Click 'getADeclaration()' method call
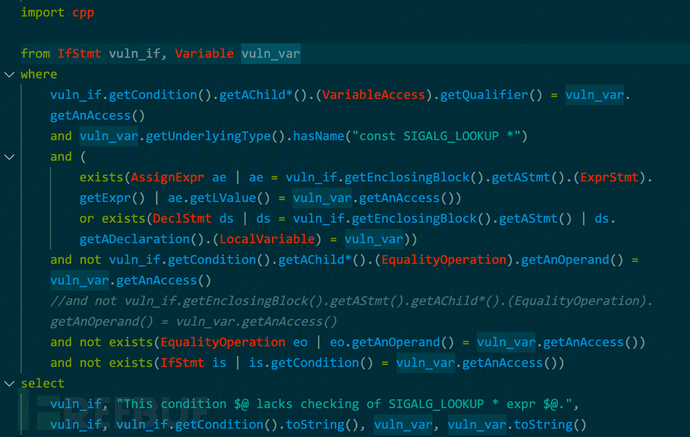This screenshot has height=437, width=690. (142, 239)
